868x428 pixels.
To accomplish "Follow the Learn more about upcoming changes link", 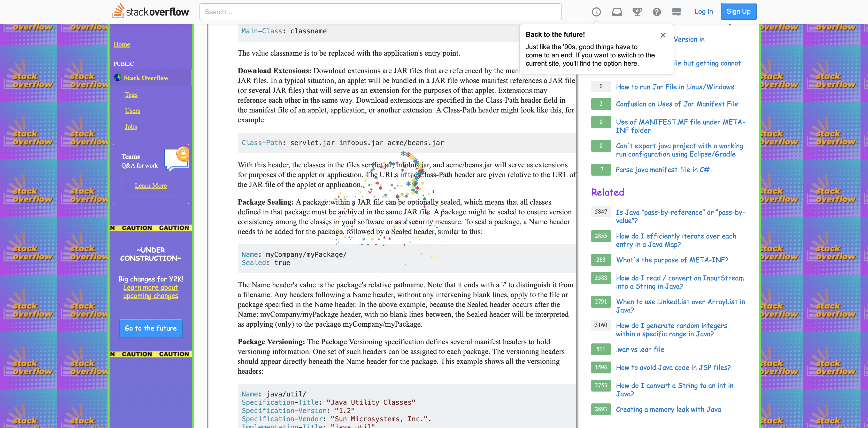I will point(151,291).
